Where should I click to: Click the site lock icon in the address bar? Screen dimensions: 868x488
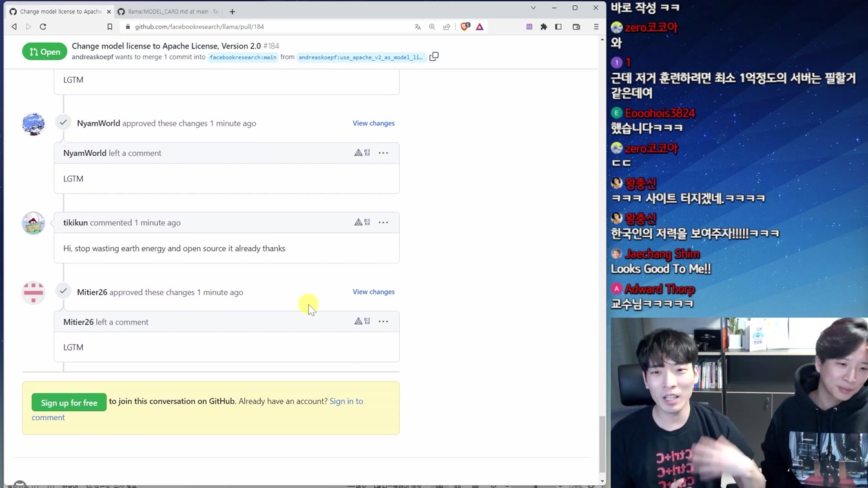pos(128,26)
